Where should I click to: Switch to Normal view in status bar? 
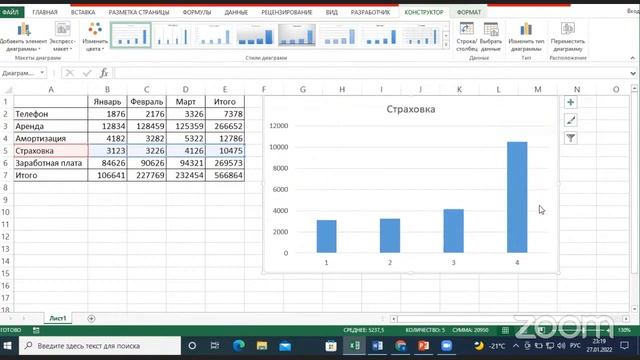(505, 330)
